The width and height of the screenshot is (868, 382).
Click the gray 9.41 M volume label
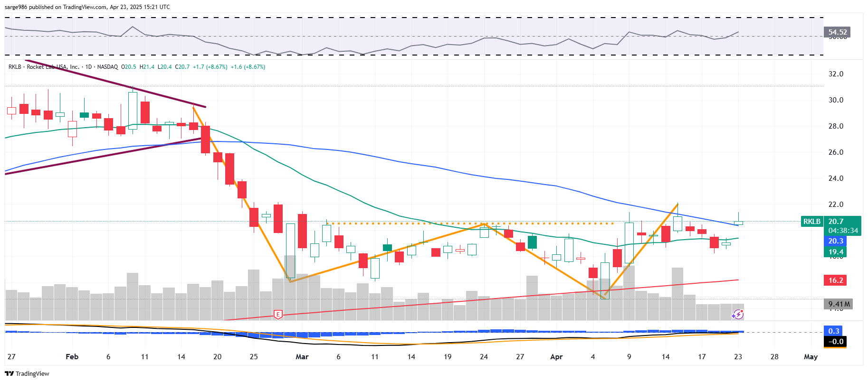[839, 304]
